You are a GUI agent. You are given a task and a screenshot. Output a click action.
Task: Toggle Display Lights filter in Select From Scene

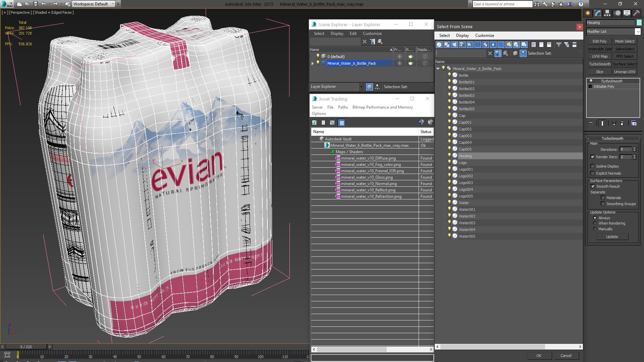click(454, 45)
